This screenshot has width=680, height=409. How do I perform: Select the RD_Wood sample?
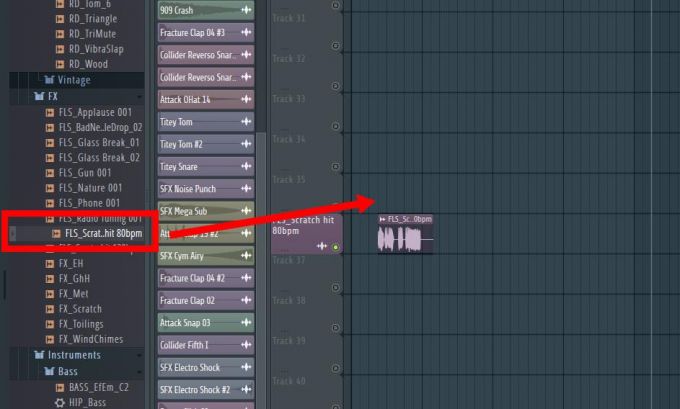pyautogui.click(x=88, y=64)
